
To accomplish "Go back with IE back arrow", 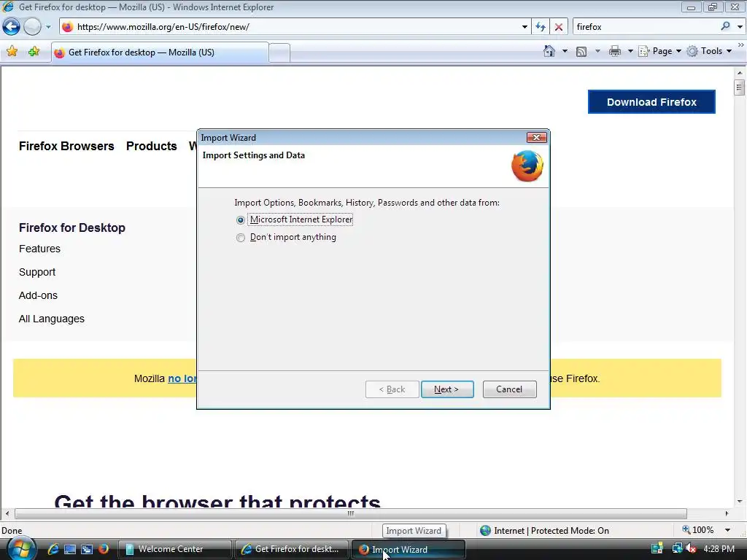I will pyautogui.click(x=11, y=27).
